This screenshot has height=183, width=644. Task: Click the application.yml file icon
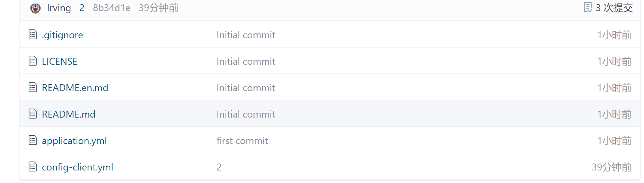[x=33, y=140]
